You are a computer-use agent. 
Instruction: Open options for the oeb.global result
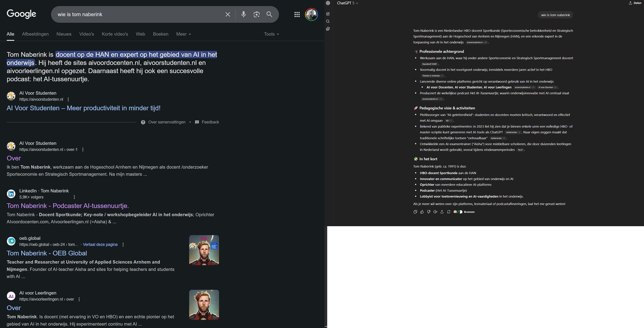(x=123, y=245)
